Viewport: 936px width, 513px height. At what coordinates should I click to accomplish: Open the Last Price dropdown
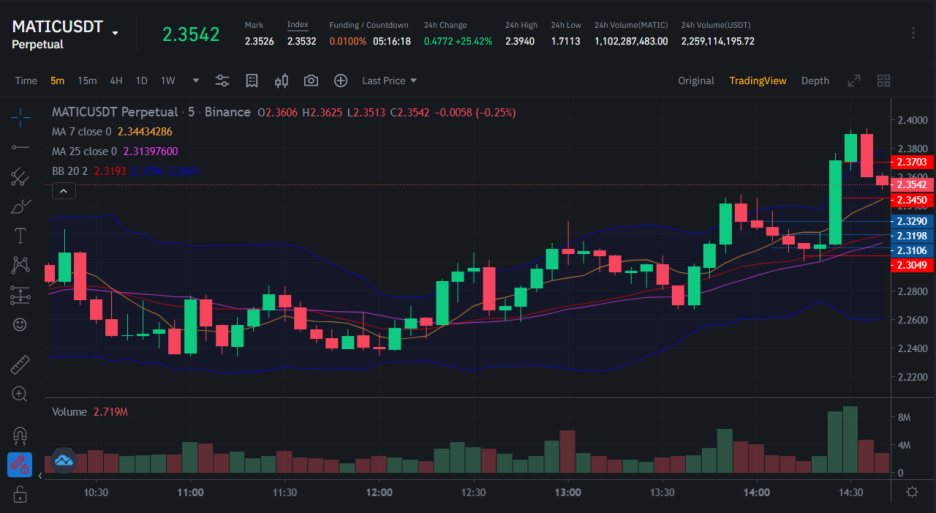[x=389, y=81]
